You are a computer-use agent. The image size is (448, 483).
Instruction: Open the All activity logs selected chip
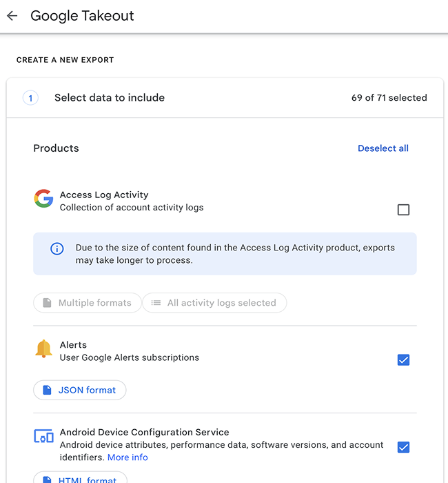click(214, 303)
